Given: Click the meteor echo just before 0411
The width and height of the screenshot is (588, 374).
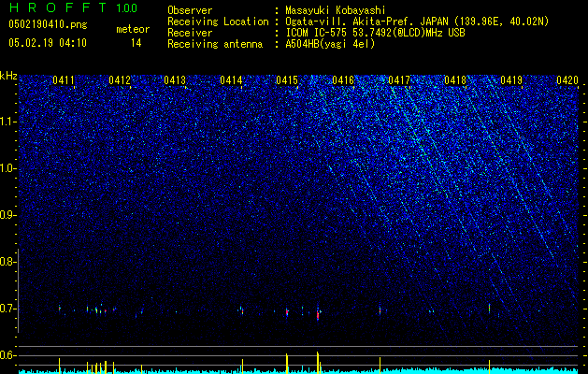Looking at the screenshot, I should [x=59, y=308].
